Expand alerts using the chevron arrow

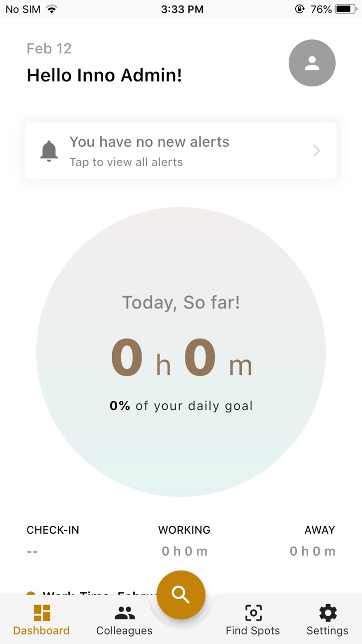[317, 151]
